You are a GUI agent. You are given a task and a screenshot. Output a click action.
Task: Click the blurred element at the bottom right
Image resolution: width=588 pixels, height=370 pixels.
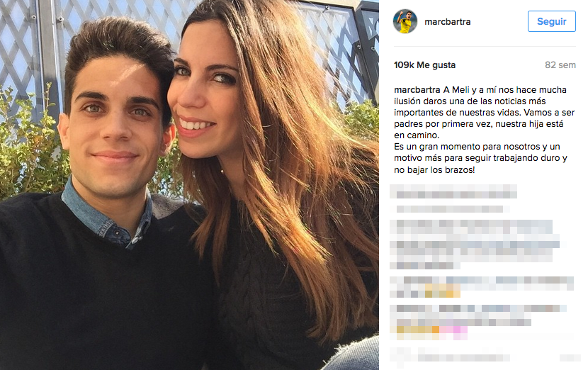tap(570, 358)
